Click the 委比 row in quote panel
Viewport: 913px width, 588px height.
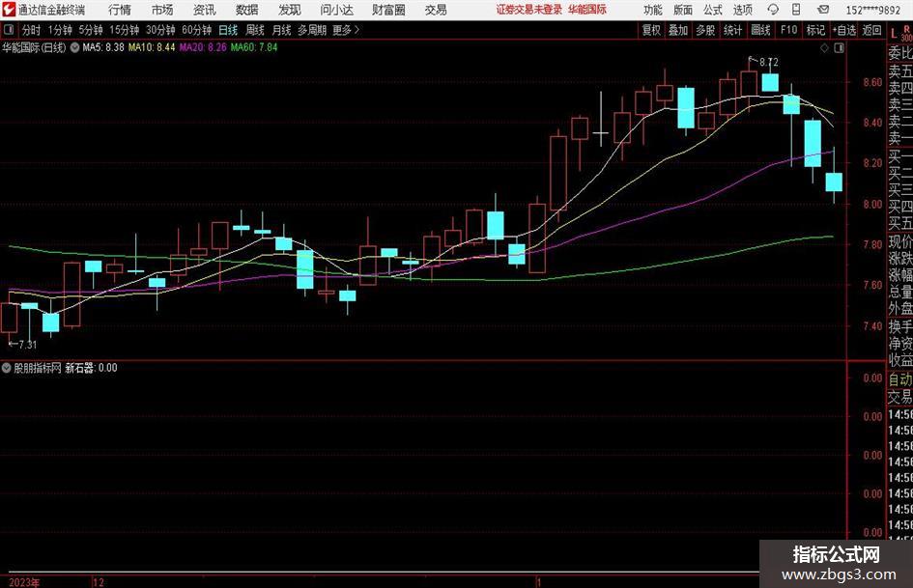900,53
